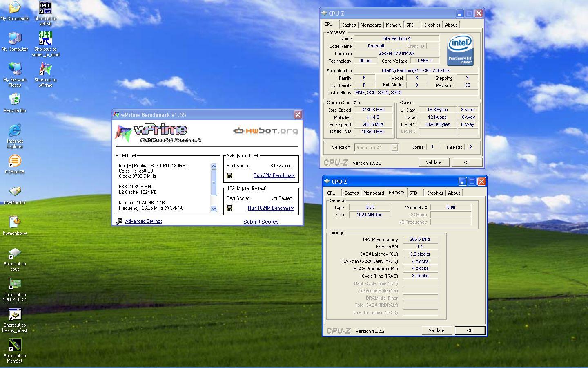Open About tab in lower CPU-Z
This screenshot has width=588, height=368.
point(454,193)
